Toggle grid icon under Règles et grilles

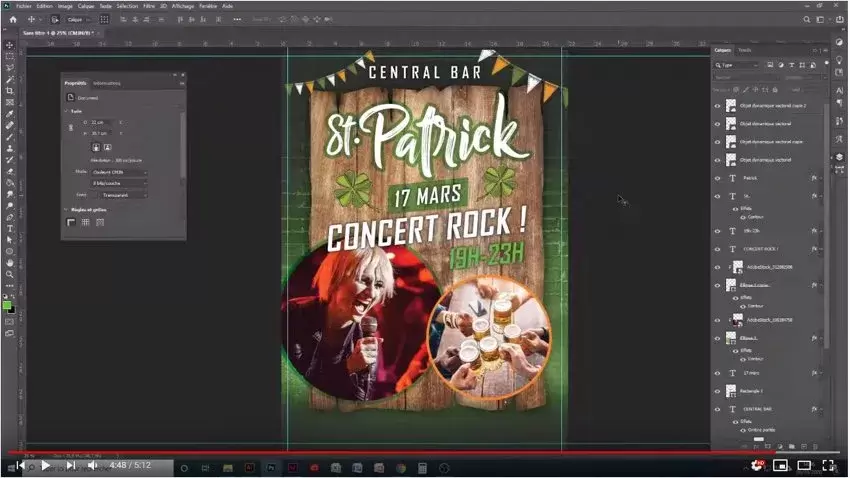click(85, 222)
